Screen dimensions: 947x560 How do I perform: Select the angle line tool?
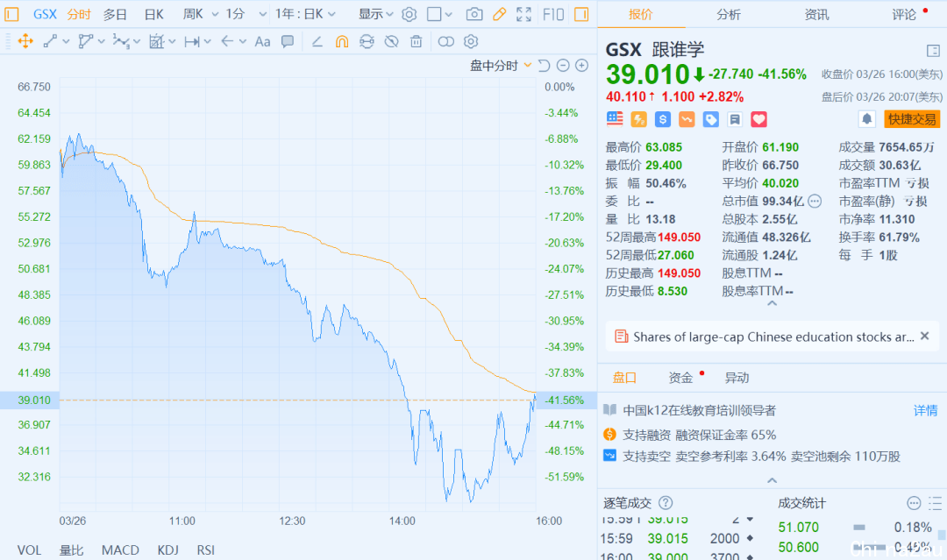click(x=317, y=41)
